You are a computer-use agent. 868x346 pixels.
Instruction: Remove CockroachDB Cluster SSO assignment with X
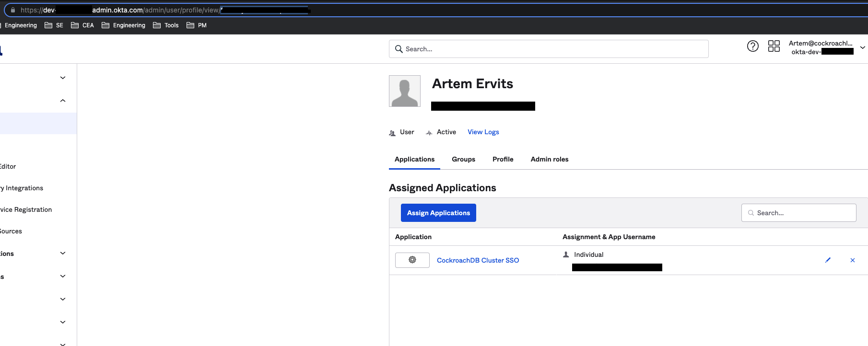853,260
